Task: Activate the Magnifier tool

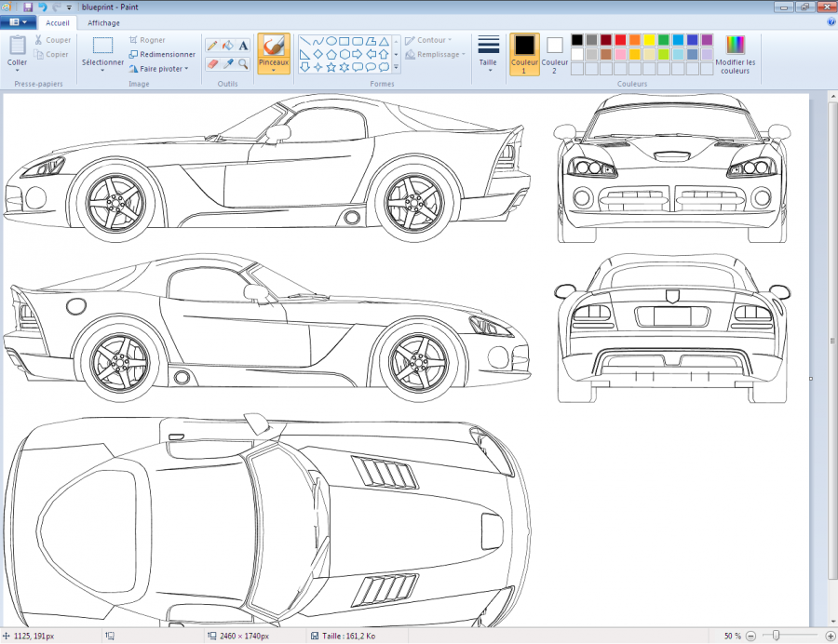Action: tap(243, 63)
